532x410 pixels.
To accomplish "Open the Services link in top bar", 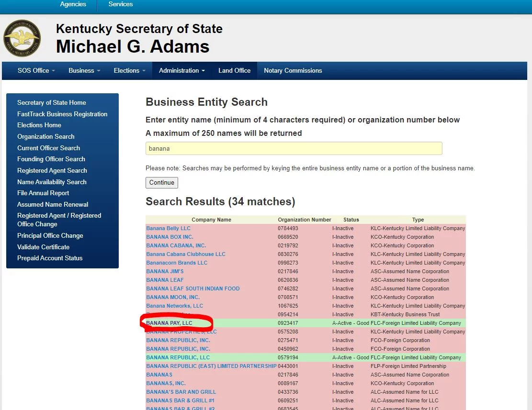I will 121,4.
